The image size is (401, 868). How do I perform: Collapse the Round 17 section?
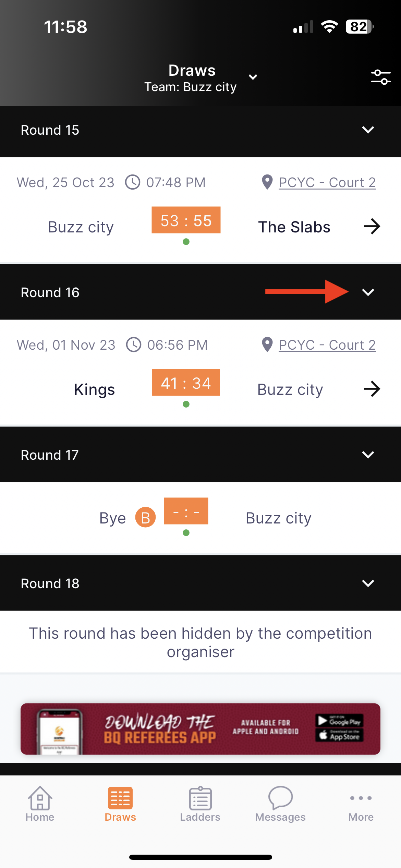pyautogui.click(x=368, y=455)
